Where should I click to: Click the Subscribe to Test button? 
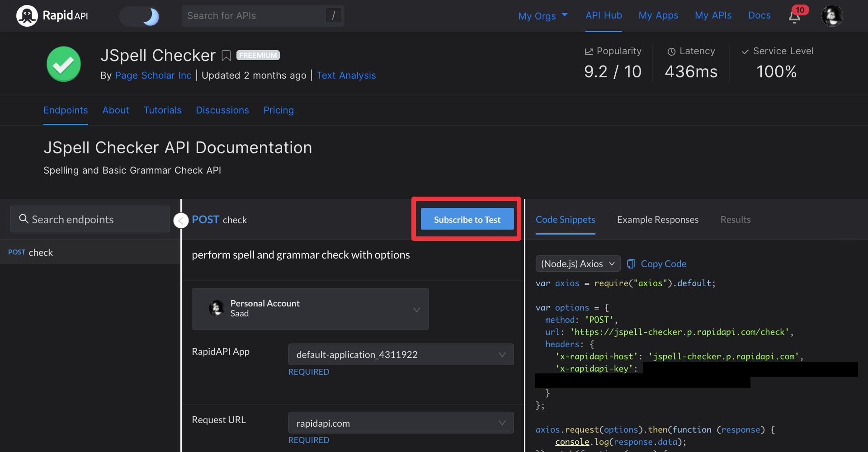pos(467,219)
